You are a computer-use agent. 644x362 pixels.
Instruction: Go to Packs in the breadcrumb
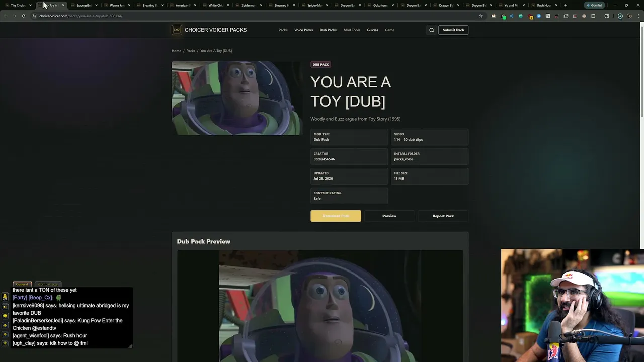click(191, 51)
